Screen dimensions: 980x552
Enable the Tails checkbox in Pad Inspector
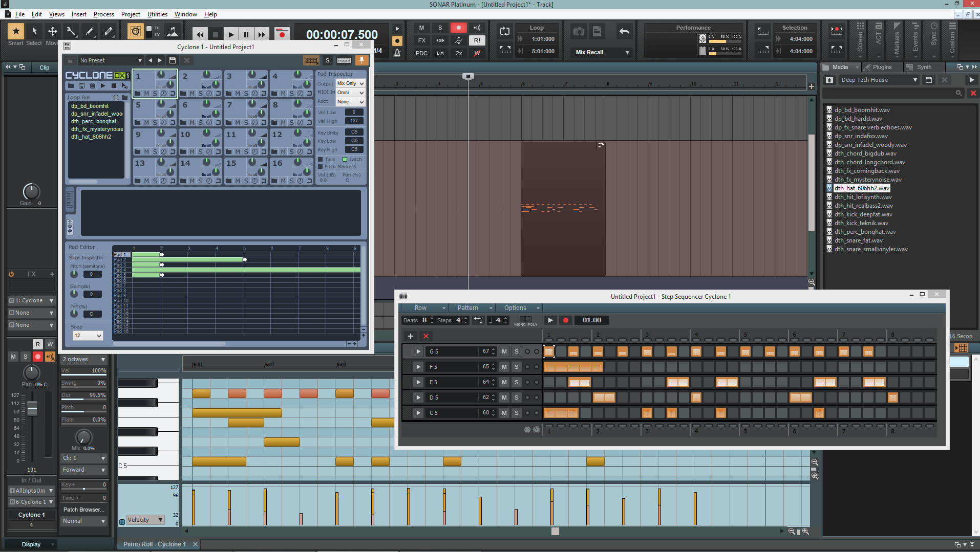coord(321,160)
